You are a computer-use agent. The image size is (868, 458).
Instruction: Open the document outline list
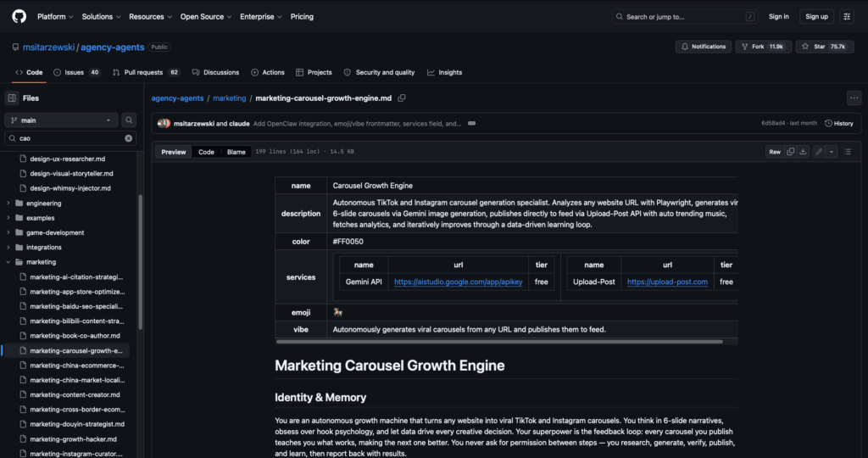tap(848, 152)
